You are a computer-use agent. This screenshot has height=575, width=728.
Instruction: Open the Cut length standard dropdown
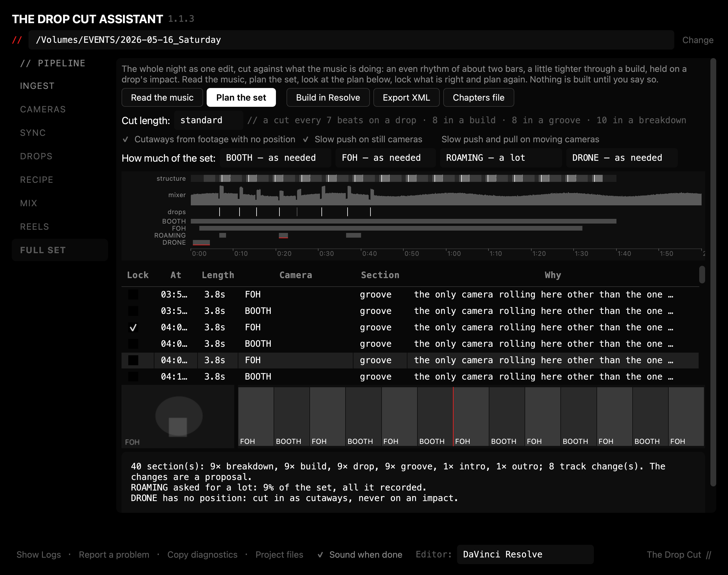pyautogui.click(x=208, y=120)
